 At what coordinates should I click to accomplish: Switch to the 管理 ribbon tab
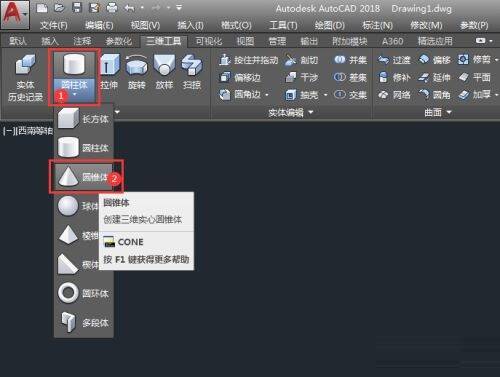click(277, 41)
